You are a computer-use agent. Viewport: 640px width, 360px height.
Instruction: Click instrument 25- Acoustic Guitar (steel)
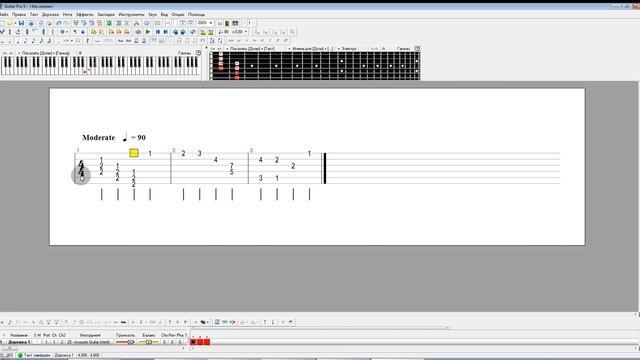[x=88, y=342]
